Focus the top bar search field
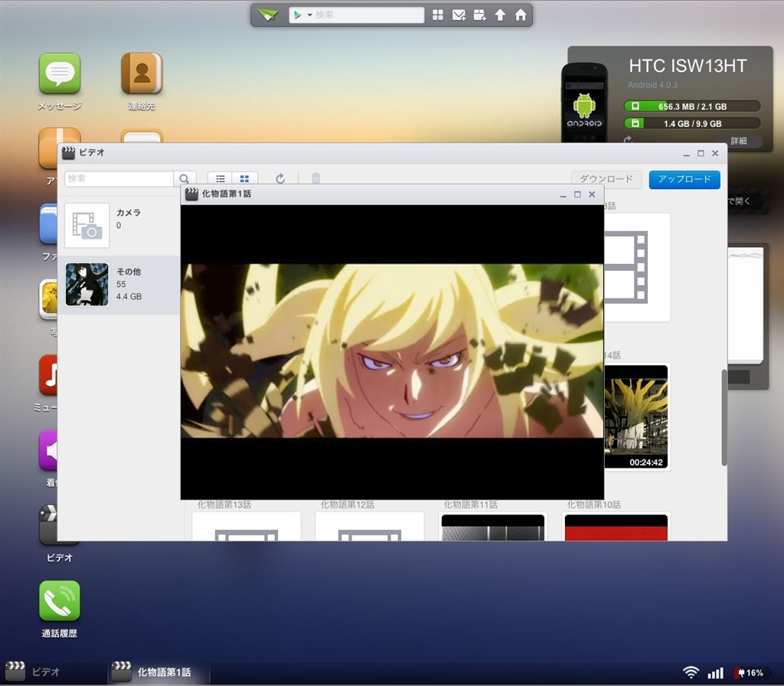784x686 pixels. tap(369, 15)
